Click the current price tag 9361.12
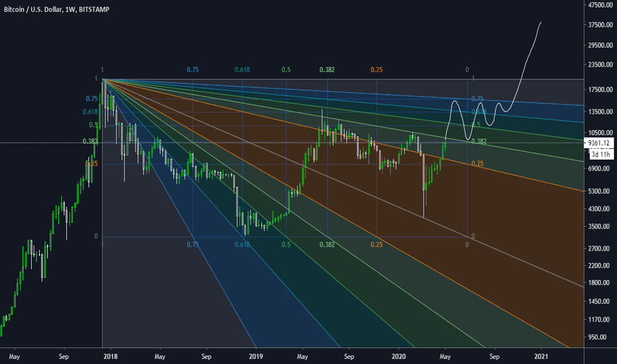 coord(598,143)
